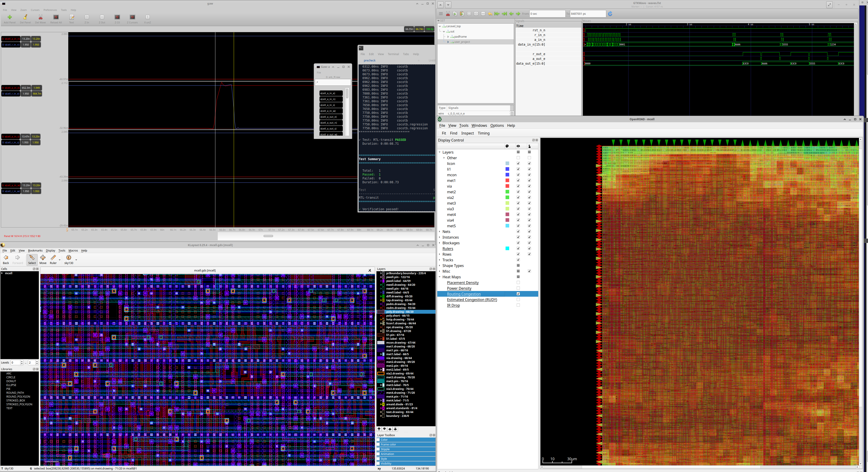Click the Select button in KLayout toolbar
This screenshot has height=472, width=868.
[x=32, y=259]
